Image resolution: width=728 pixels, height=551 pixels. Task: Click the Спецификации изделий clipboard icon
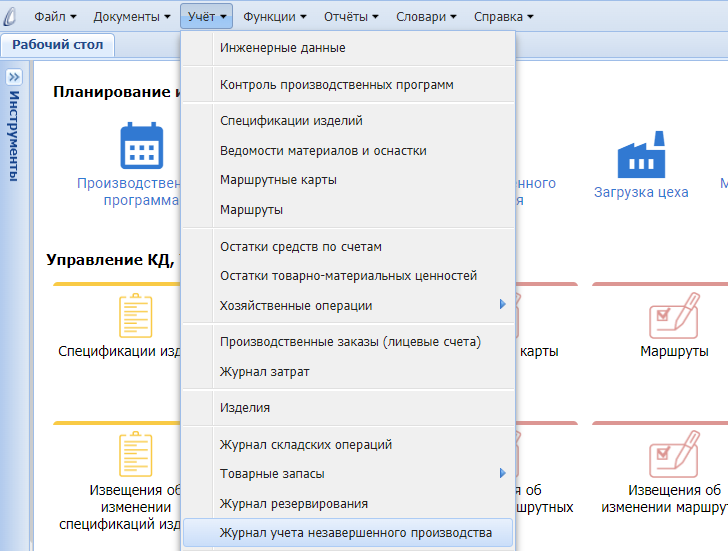point(136,316)
